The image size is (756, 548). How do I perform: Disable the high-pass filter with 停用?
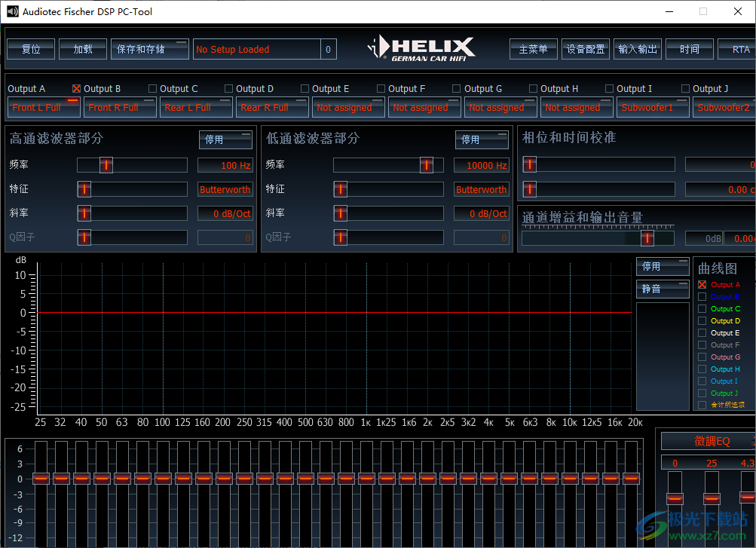point(225,139)
